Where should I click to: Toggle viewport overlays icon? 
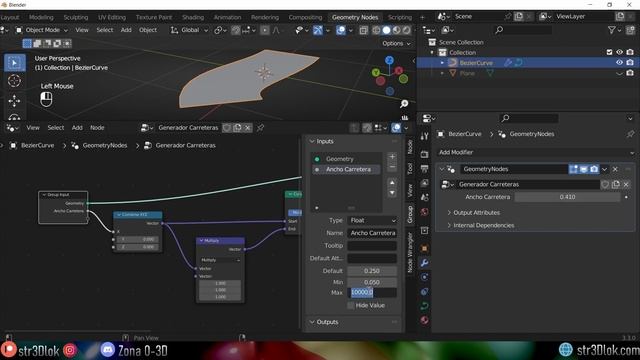(341, 30)
